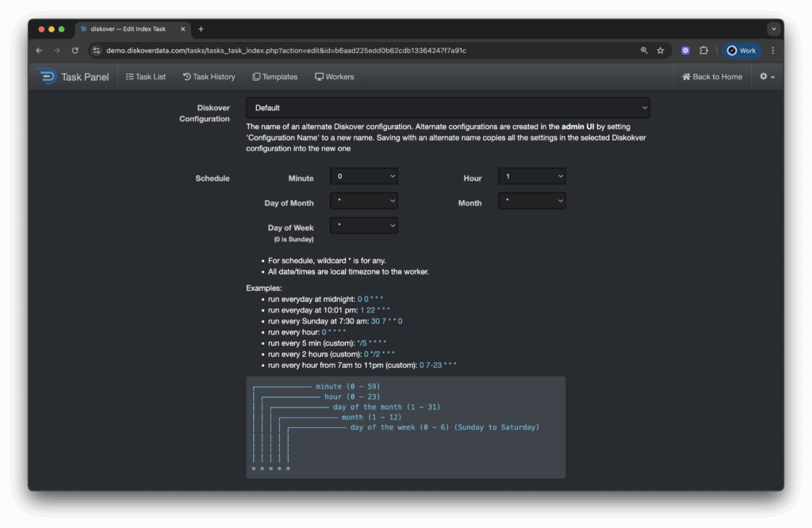Open the Workers page
Screen dimensions: 812x528
[335, 77]
